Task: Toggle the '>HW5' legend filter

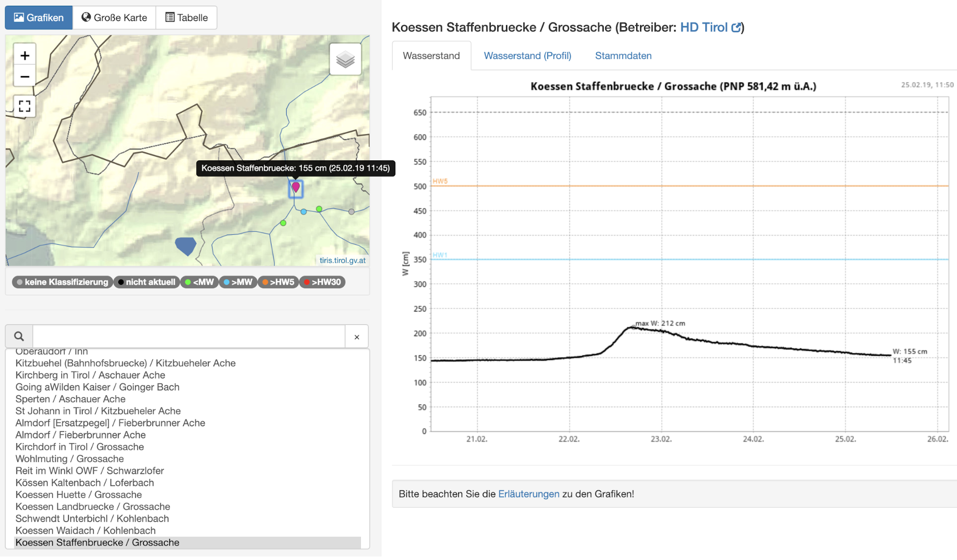Action: 278,282
